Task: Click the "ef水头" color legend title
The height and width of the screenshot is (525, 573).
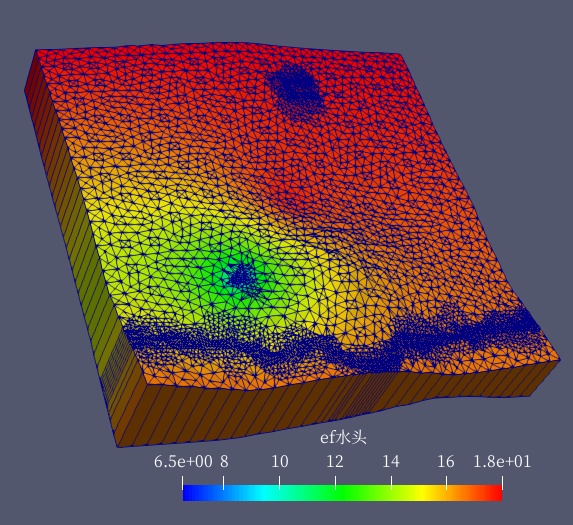Action: 343,437
